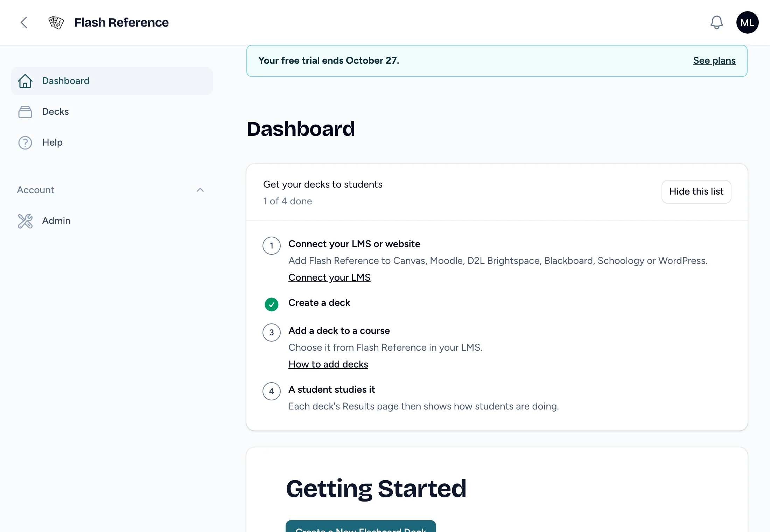Screen dimensions: 770x532
Task: Click the step 4 circle icon
Action: pos(272,391)
